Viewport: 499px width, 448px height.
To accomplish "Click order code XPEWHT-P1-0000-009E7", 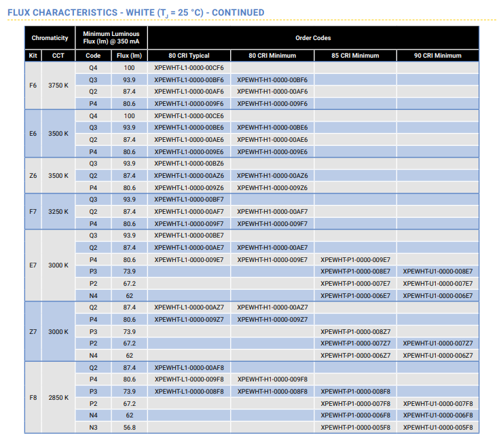I will point(355,259).
